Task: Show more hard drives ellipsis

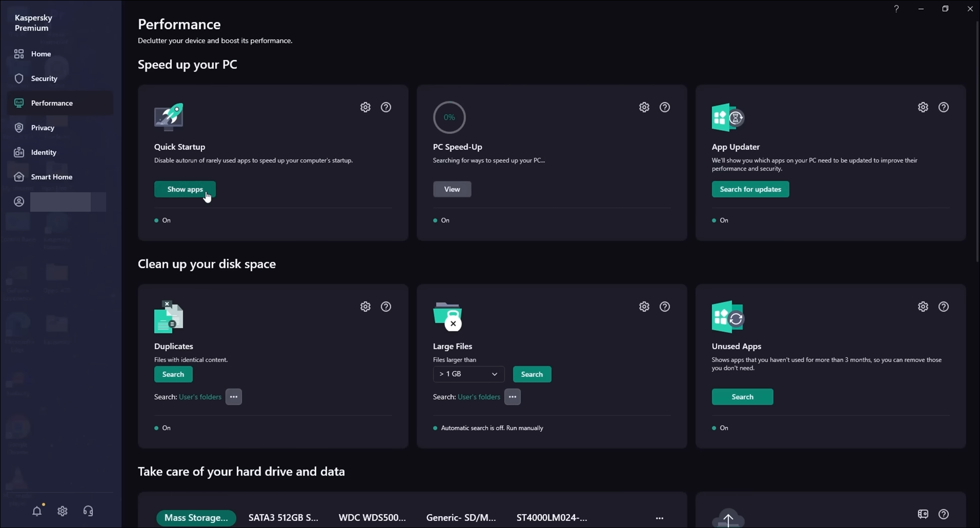Action: pos(659,518)
